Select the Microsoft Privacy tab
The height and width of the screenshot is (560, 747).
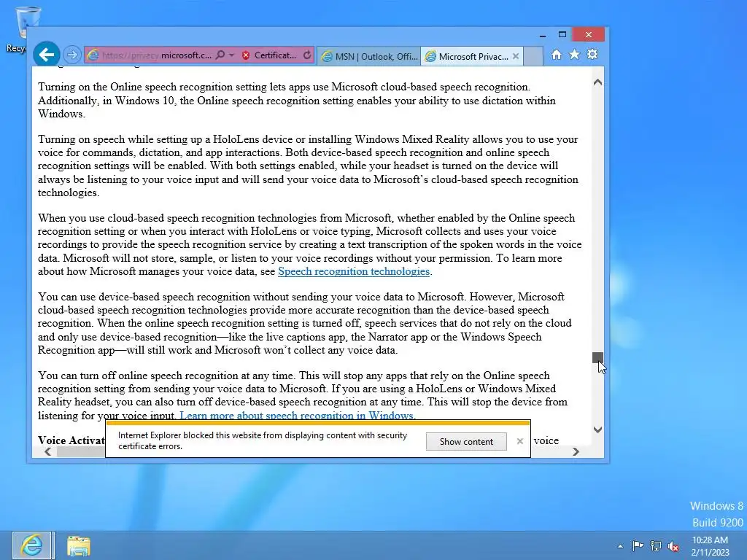point(468,56)
